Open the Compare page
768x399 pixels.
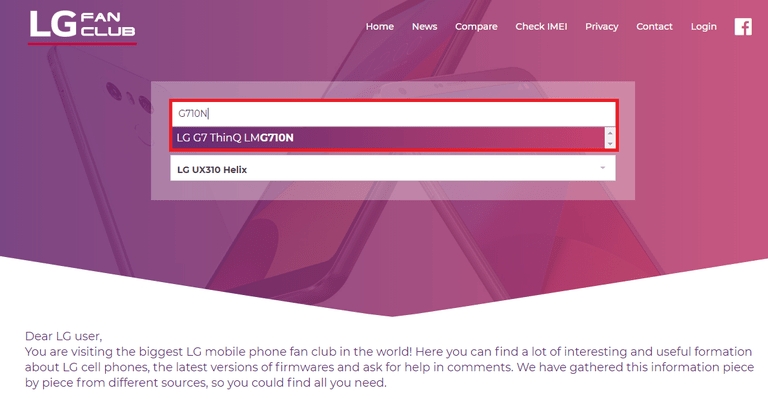click(476, 26)
